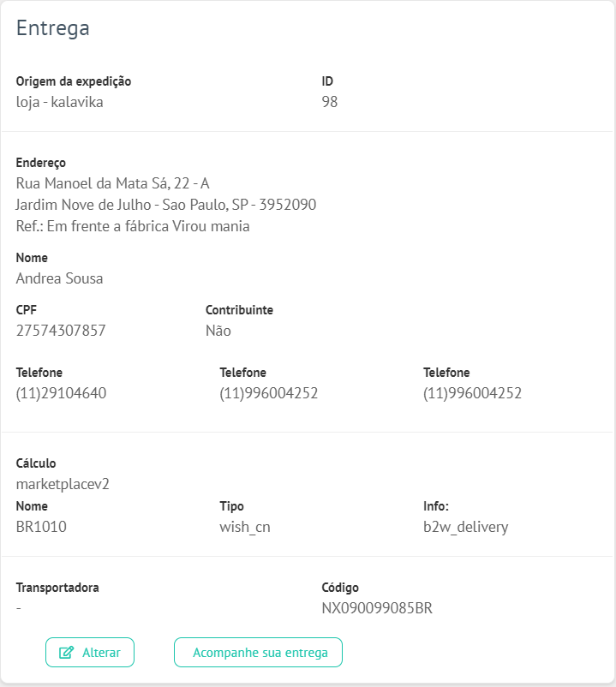This screenshot has width=616, height=687.
Task: Click the Entrega section heading
Action: (53, 28)
